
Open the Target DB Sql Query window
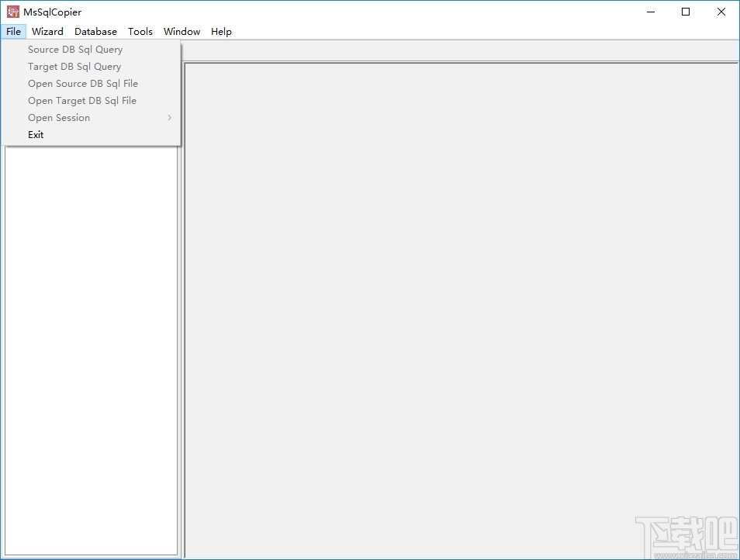click(74, 66)
